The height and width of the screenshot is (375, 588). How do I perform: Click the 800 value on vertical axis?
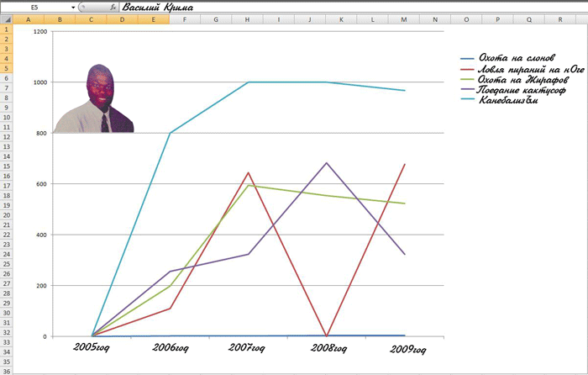[x=42, y=133]
